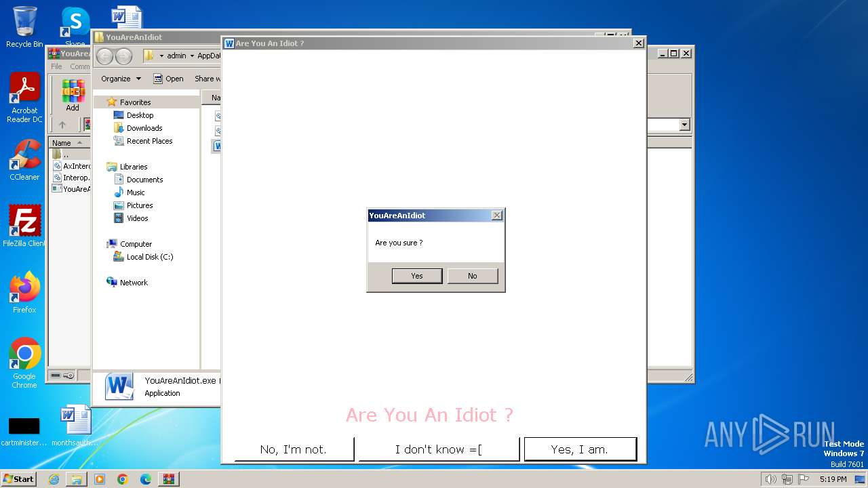Pick the "I don't know =[" option
Screen dimensions: 868x488
coord(439,449)
